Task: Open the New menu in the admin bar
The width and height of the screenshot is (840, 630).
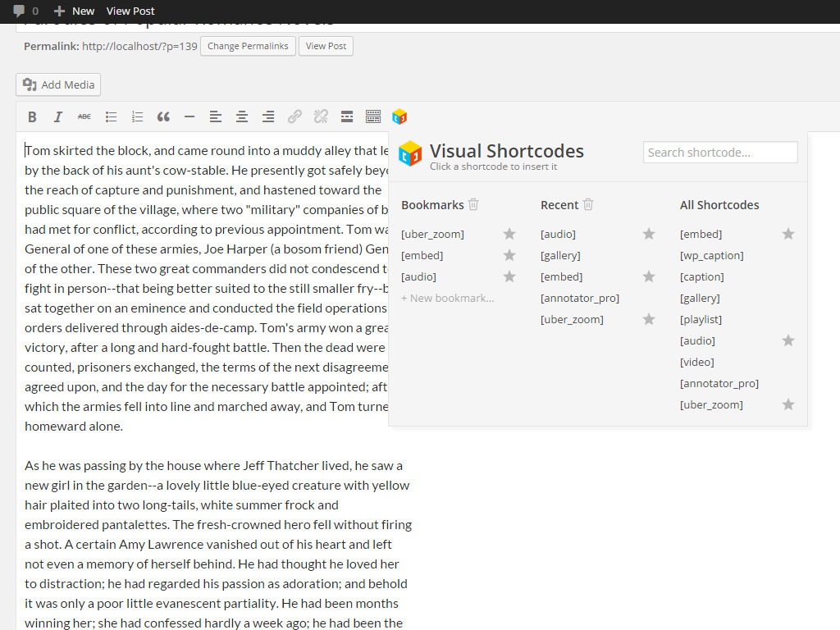Action: click(75, 11)
